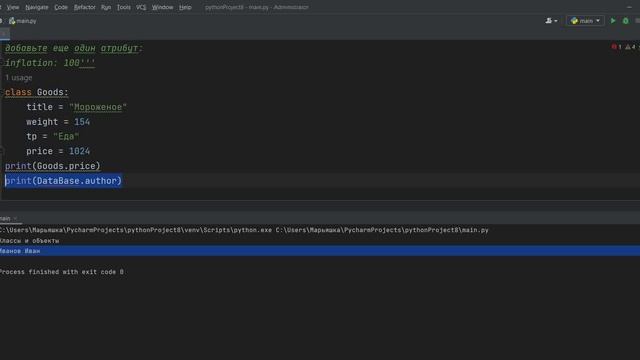Click the comment 'добавьте еще один атрибут:'

(x=74, y=48)
